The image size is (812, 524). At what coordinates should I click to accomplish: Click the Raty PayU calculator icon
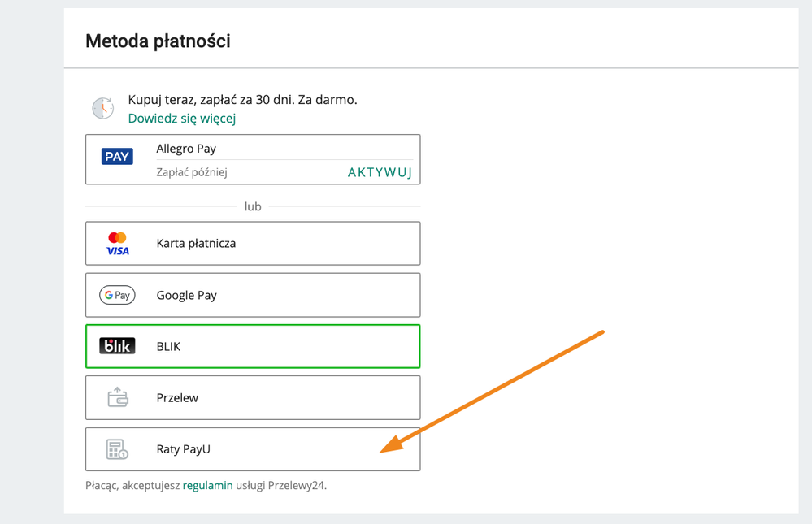pos(118,449)
